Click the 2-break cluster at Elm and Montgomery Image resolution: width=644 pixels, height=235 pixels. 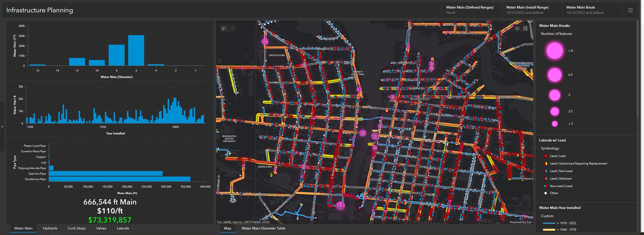304,65
